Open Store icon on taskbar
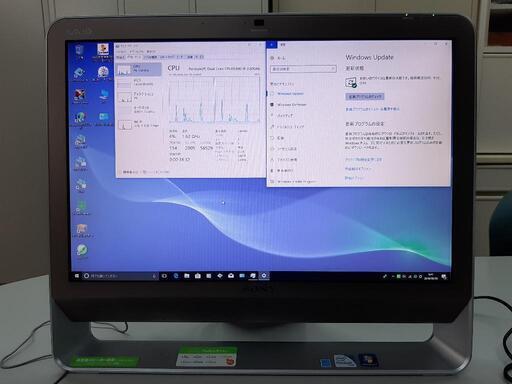 [198, 276]
